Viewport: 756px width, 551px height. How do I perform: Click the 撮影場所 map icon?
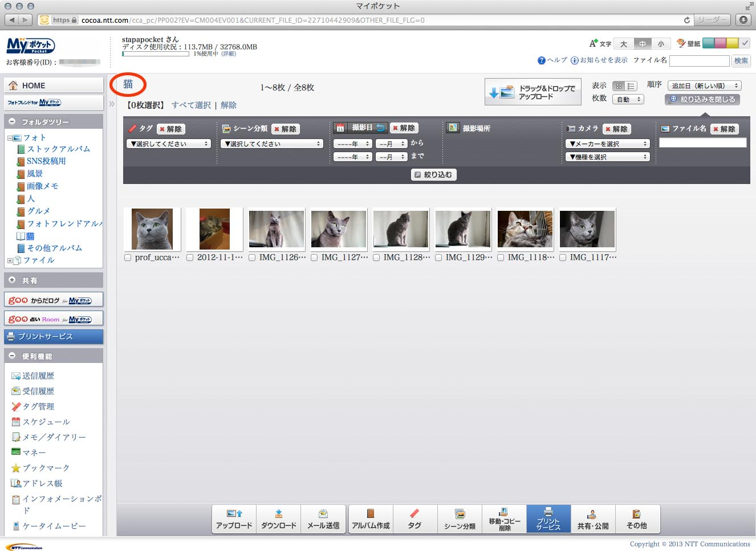pos(453,128)
